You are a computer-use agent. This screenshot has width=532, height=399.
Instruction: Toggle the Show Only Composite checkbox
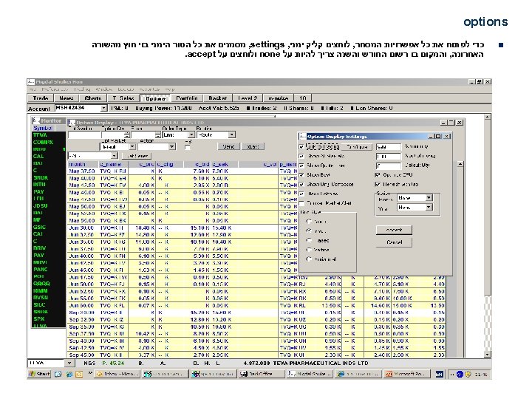pos(301,185)
